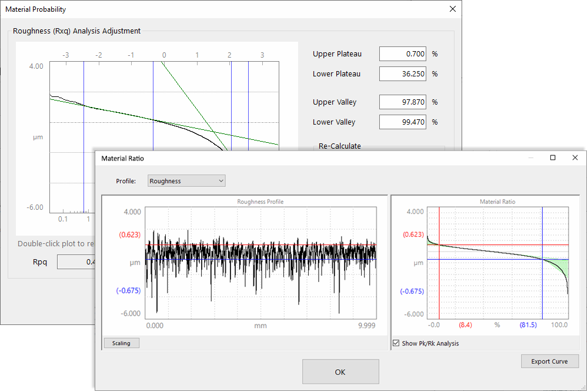Click the Material Ratio window title
The width and height of the screenshot is (588, 392).
123,158
